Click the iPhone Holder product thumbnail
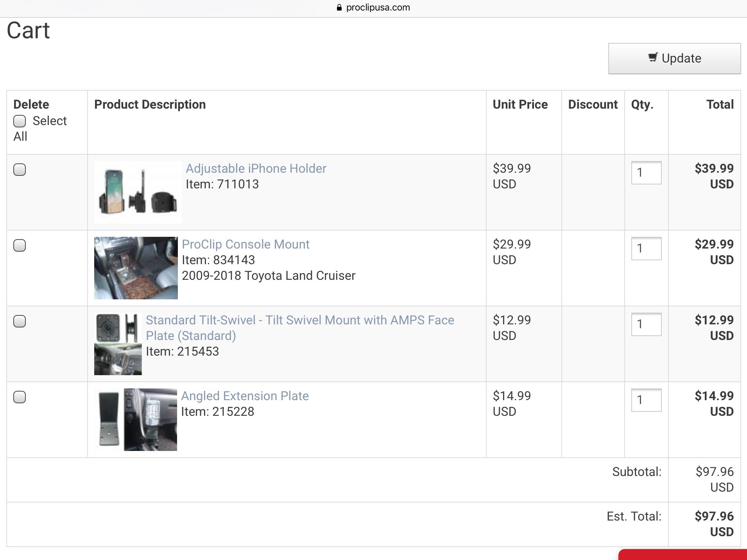The image size is (747, 560). [x=138, y=192]
